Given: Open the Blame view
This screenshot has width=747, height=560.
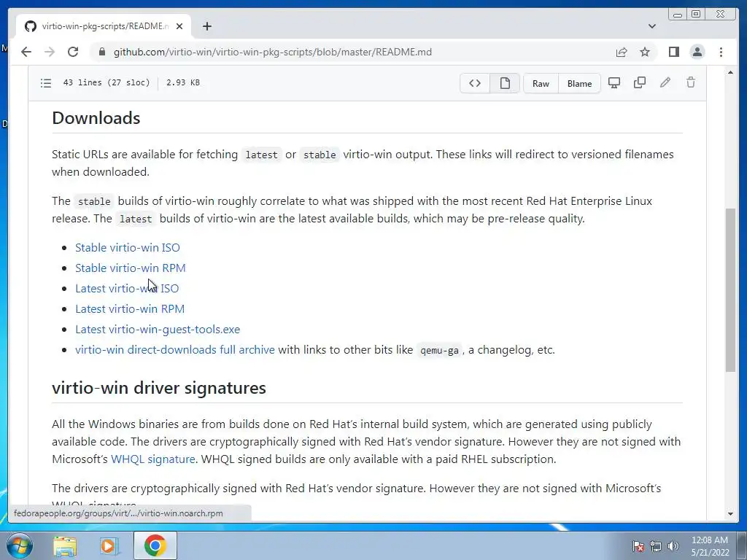Looking at the screenshot, I should point(579,83).
